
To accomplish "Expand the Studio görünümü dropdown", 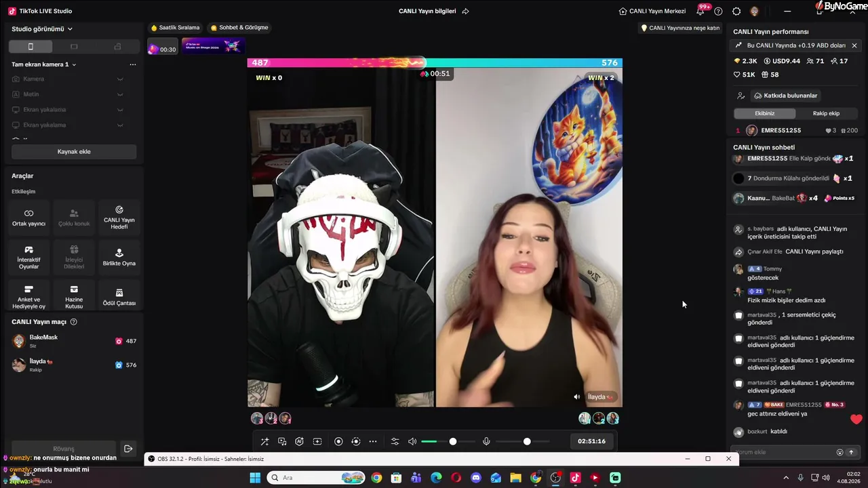I will pos(42,29).
